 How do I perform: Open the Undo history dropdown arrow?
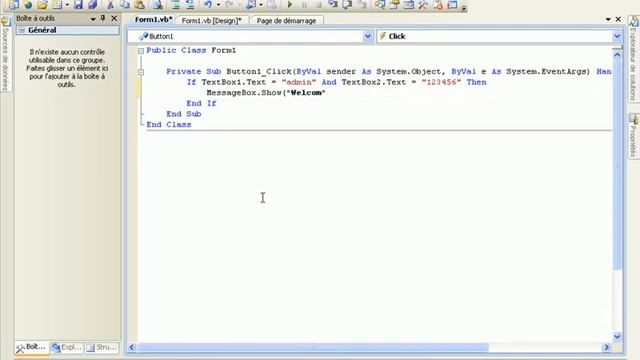tap(218, 5)
